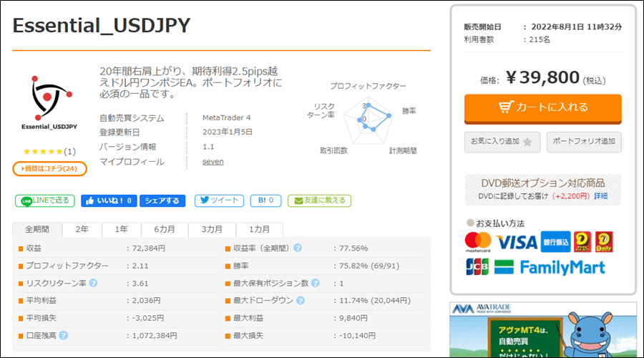Viewport: 644px width, 358px height.
Task: Add to favorites with お気に入り追加
Action: (x=501, y=142)
